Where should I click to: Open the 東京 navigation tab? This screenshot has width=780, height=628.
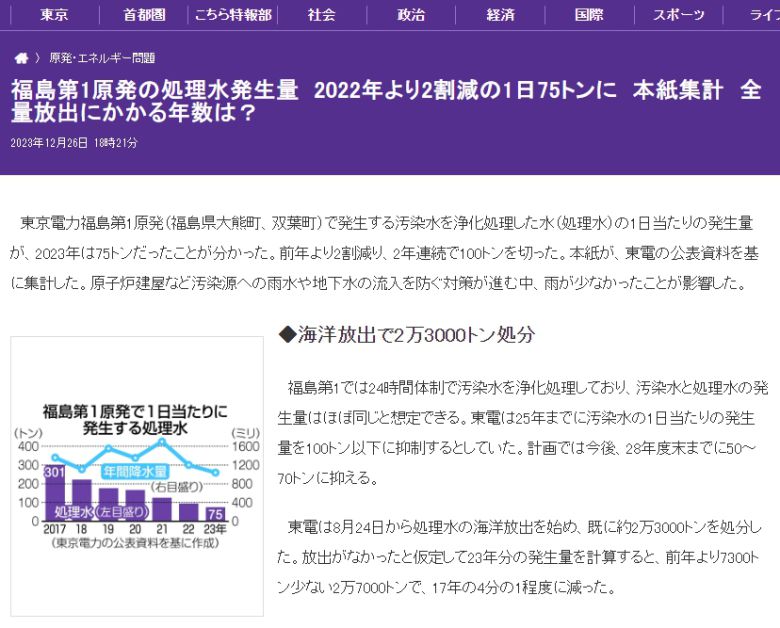coord(54,15)
